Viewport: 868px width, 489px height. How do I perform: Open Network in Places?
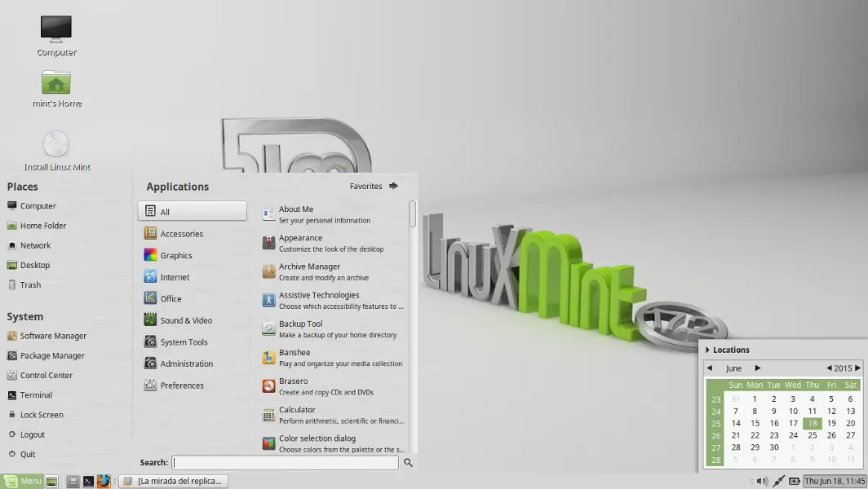click(x=29, y=245)
